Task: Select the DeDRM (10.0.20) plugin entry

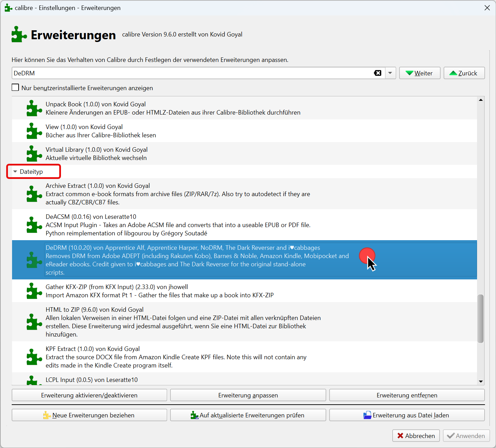Action: tap(245, 260)
